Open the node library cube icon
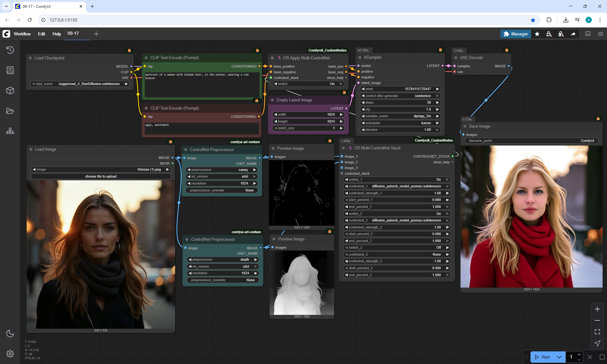607x364 pixels. point(10,91)
